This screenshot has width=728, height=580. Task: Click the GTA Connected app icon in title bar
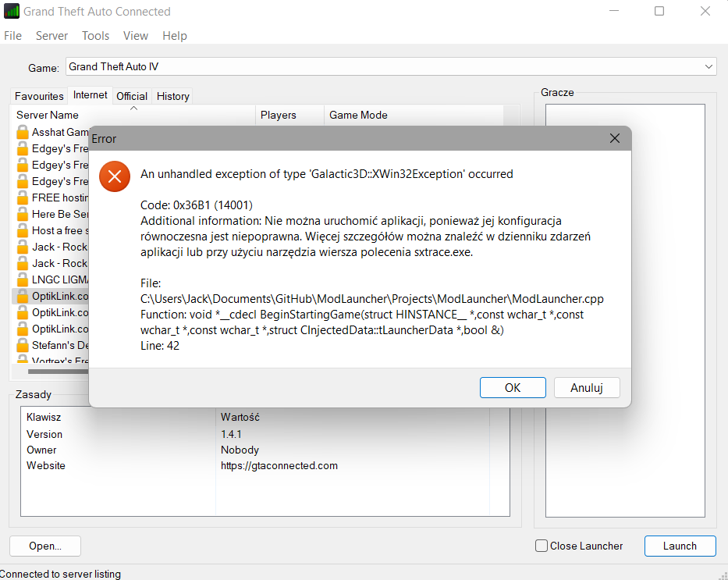(12, 12)
